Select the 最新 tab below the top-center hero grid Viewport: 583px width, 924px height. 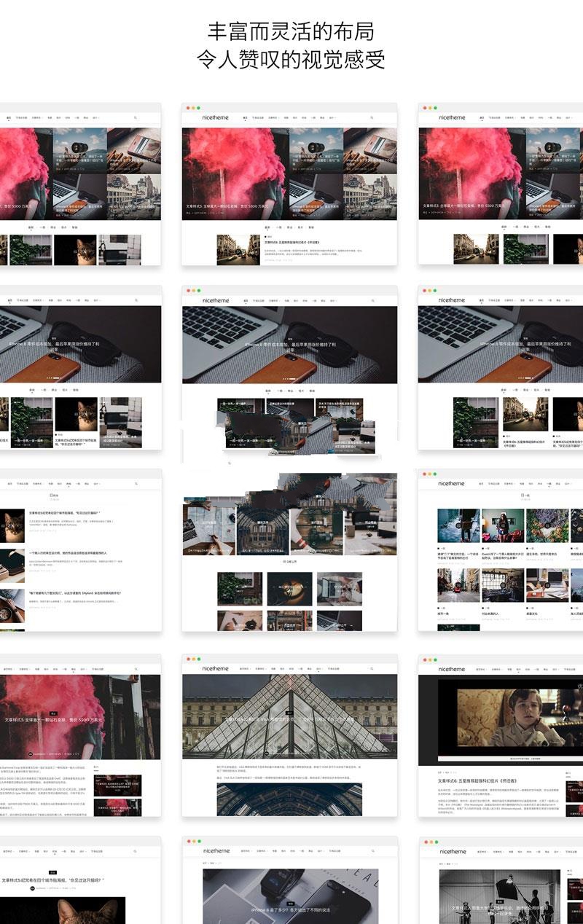coord(267,227)
